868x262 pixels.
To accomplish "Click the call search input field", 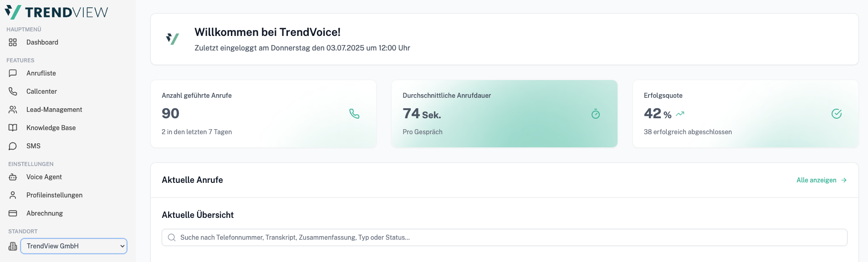I will point(504,237).
